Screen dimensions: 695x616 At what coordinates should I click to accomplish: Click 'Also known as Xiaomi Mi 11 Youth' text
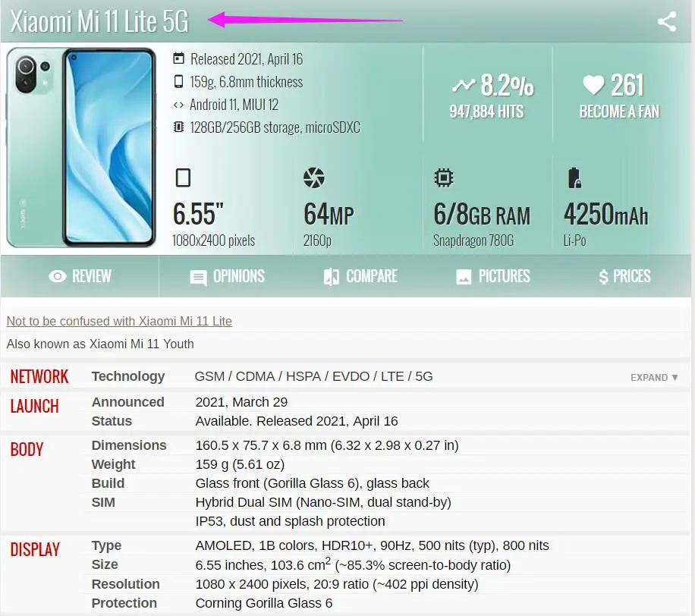[100, 344]
